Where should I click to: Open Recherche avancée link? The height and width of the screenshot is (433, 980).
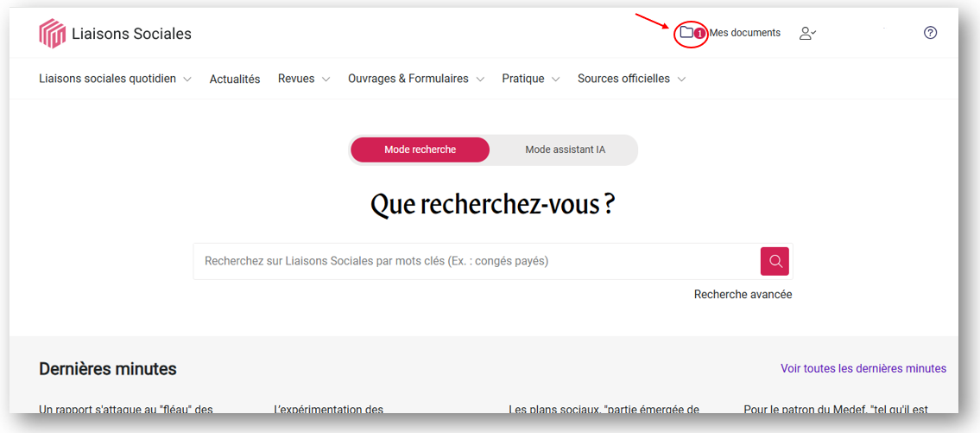pos(743,294)
